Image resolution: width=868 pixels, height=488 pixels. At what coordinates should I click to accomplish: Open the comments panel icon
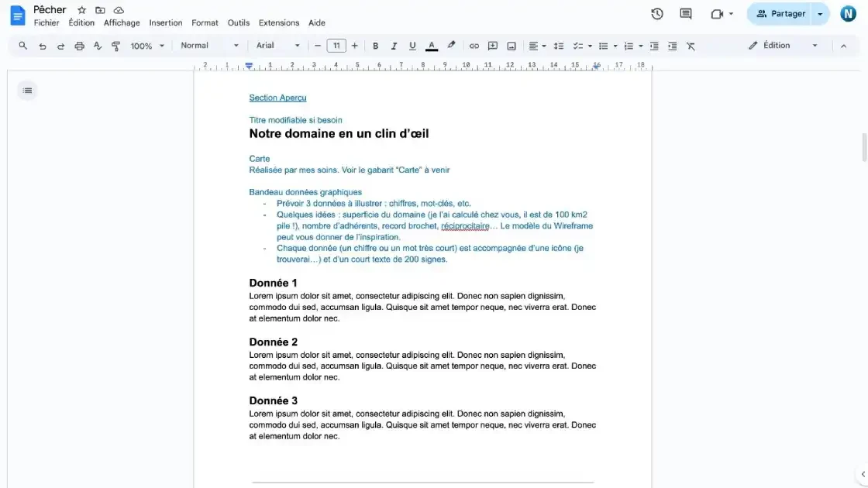pyautogui.click(x=686, y=14)
